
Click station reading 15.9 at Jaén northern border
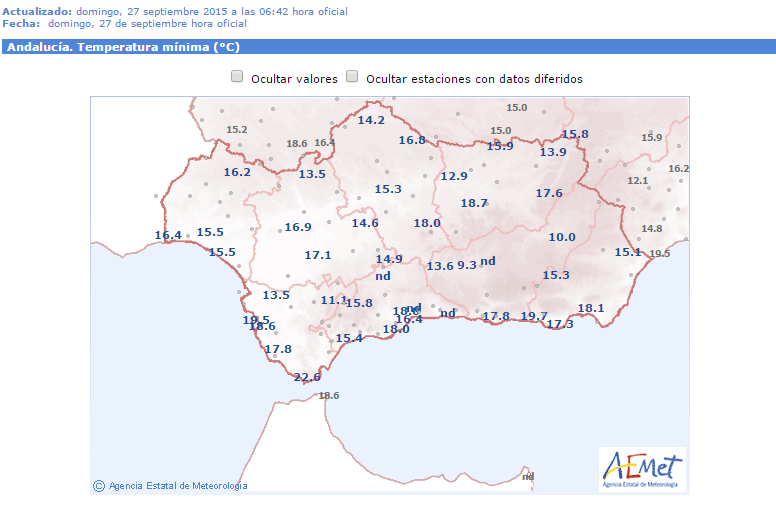click(500, 146)
